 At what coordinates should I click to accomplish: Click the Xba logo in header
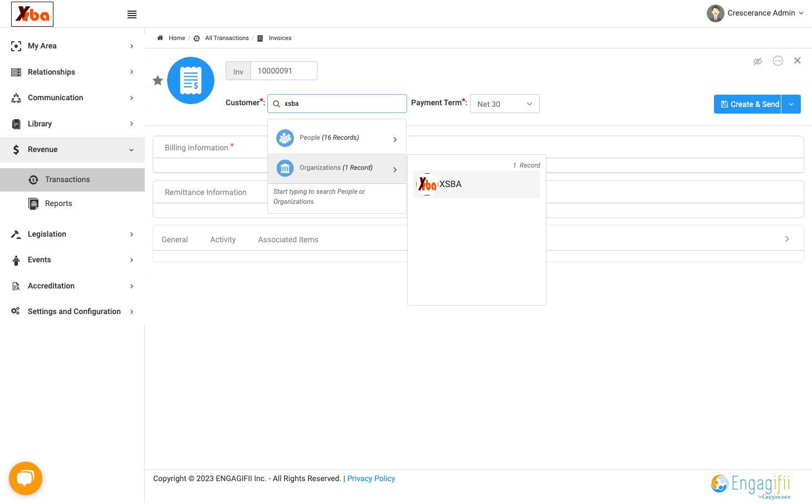coord(32,14)
